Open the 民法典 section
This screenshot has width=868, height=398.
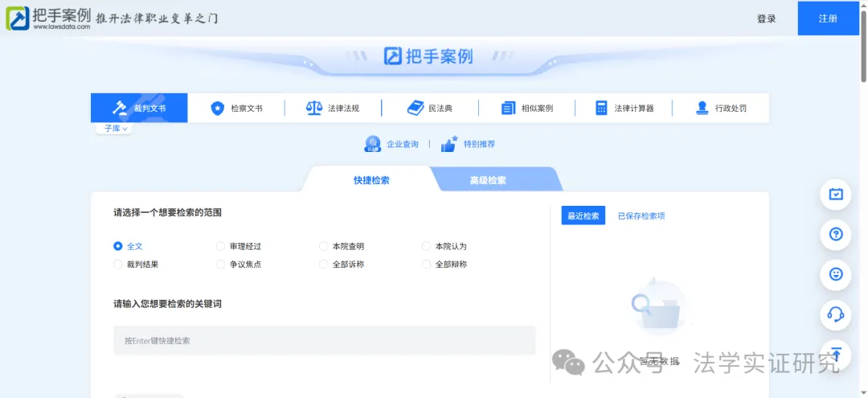[x=440, y=109]
